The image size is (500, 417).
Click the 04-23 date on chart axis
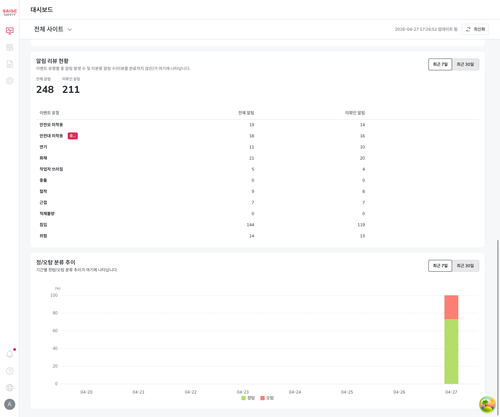point(243,392)
